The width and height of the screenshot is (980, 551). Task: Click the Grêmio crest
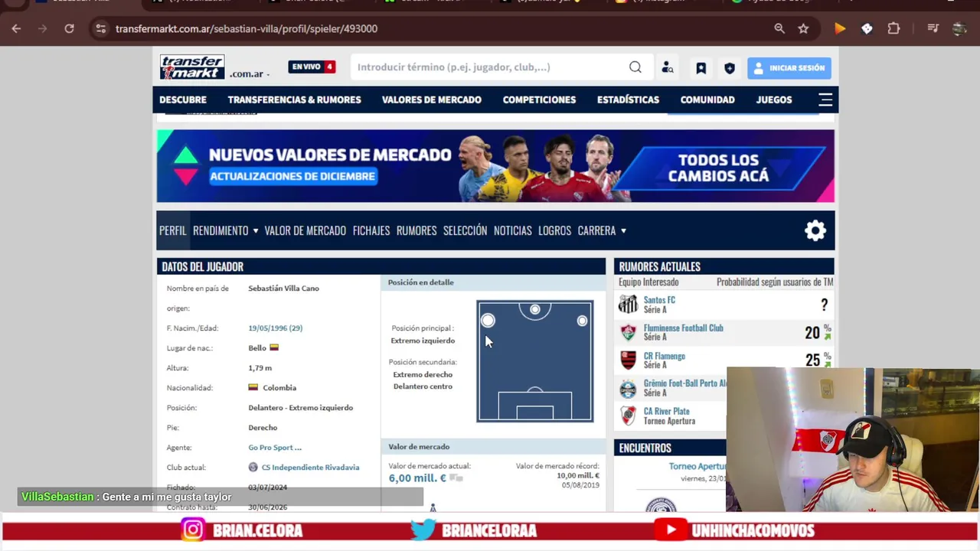[x=628, y=389]
